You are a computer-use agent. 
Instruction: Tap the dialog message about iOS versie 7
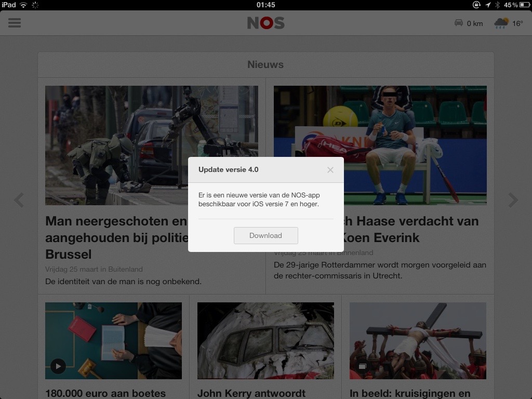[259, 199]
